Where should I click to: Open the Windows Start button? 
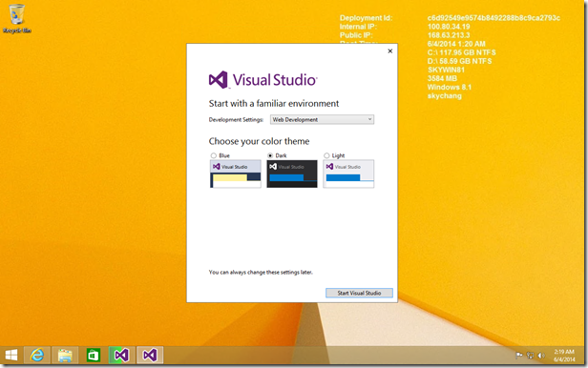pos(11,355)
